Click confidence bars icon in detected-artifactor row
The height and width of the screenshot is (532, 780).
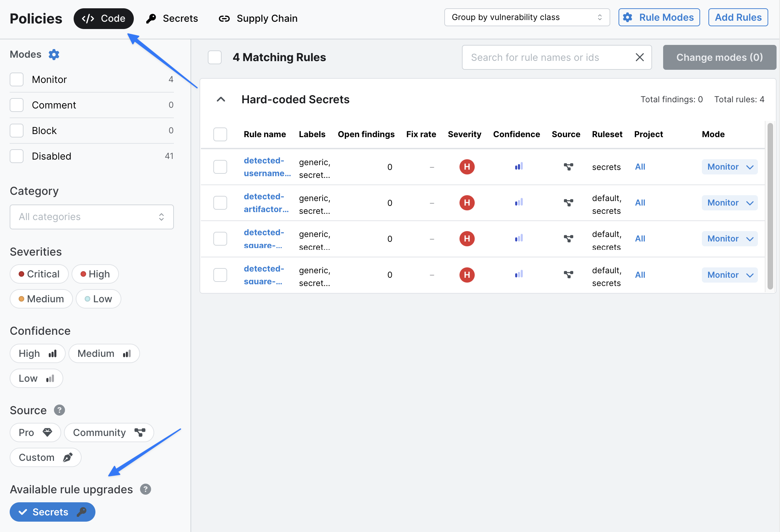click(519, 203)
